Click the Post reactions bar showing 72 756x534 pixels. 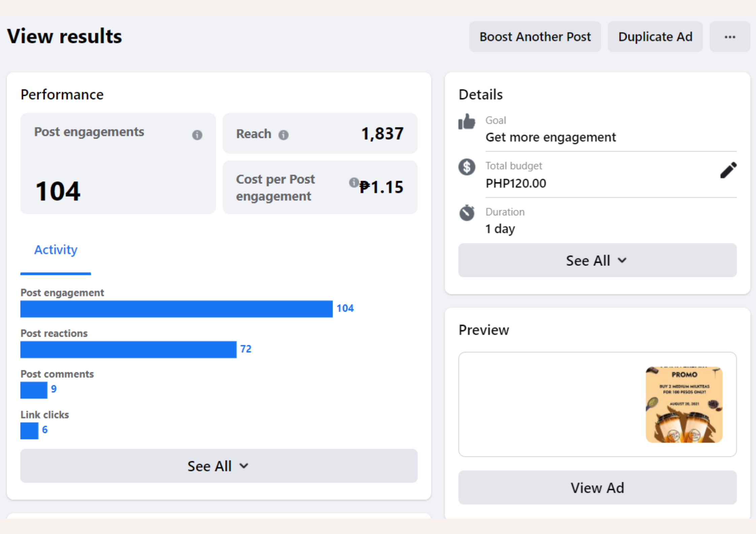pos(128,350)
